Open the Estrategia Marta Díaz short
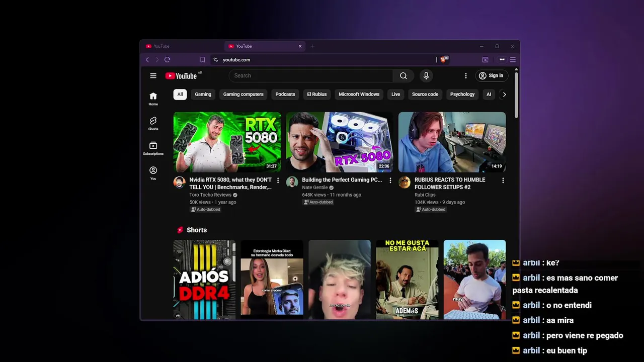This screenshot has height=362, width=644. (272, 280)
